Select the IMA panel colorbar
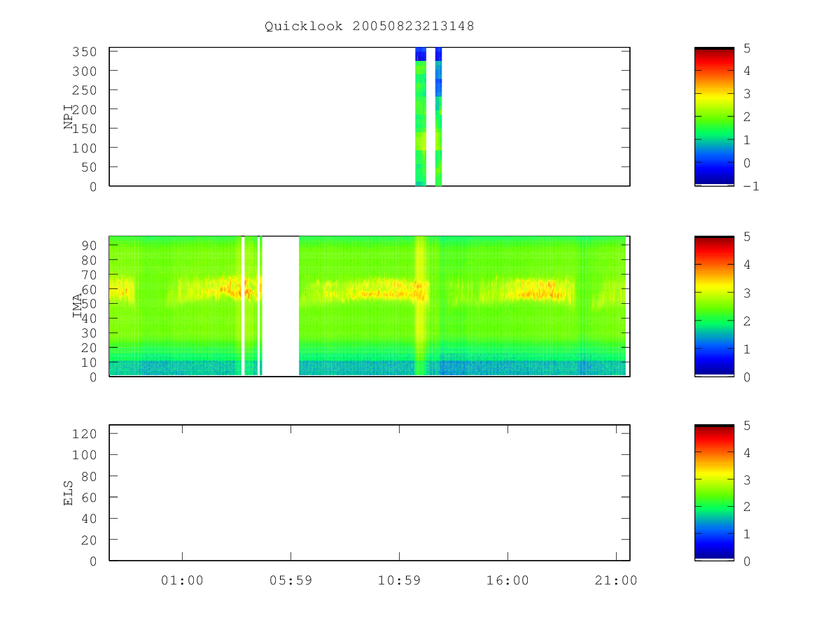 click(x=714, y=307)
